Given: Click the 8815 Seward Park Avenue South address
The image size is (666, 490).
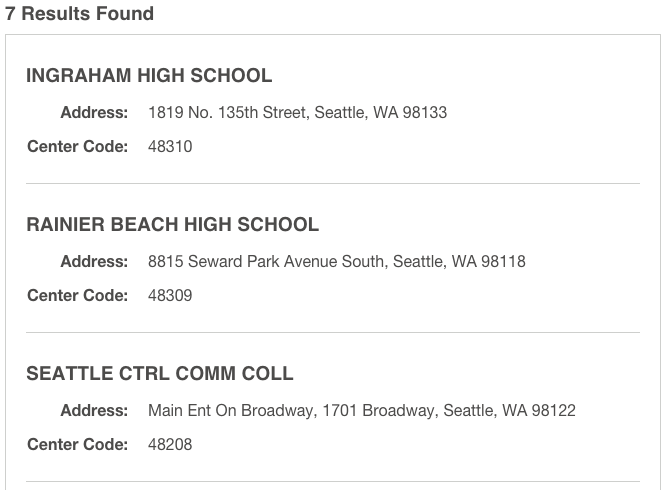Looking at the screenshot, I should pos(336,262).
